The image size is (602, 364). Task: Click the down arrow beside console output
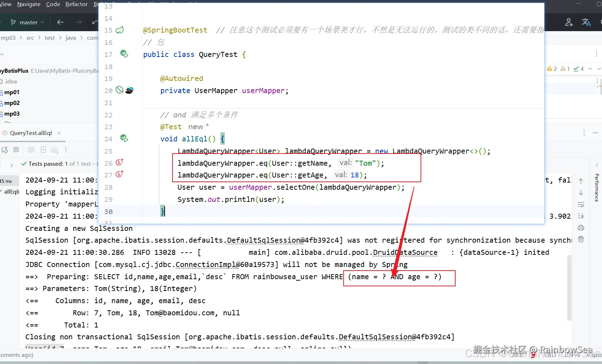point(581,193)
